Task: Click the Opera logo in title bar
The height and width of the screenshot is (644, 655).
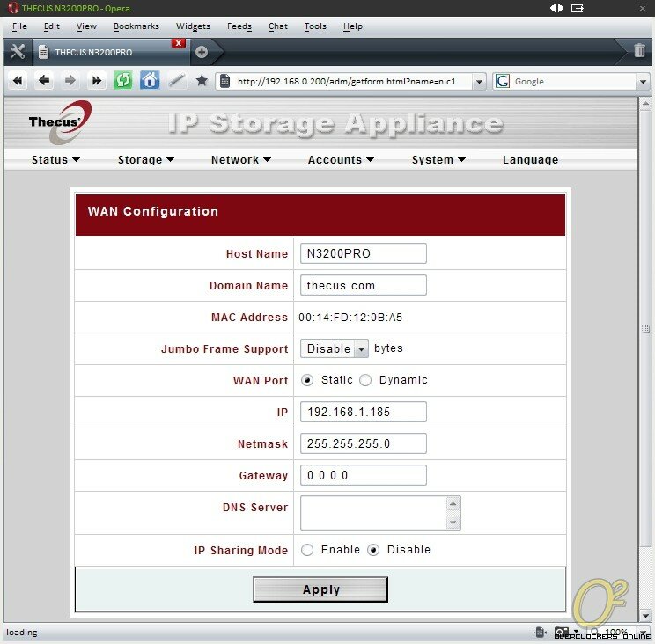Action: coord(13,8)
